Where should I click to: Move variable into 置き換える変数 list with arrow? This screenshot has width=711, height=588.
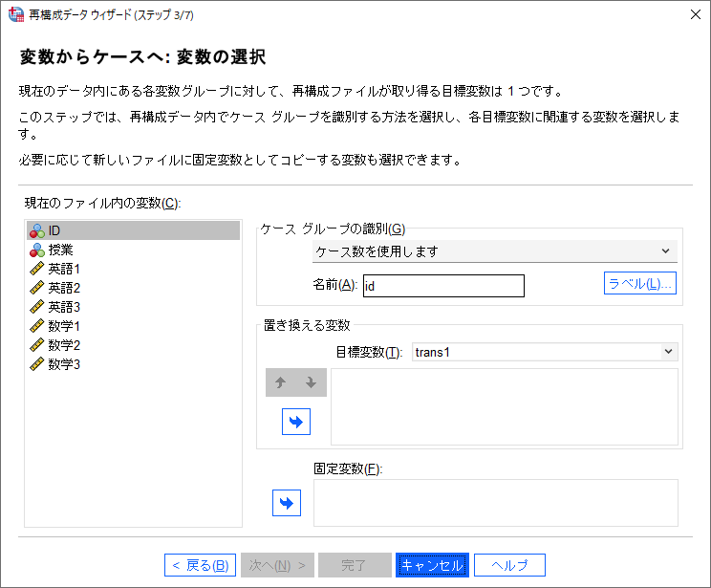[x=296, y=422]
